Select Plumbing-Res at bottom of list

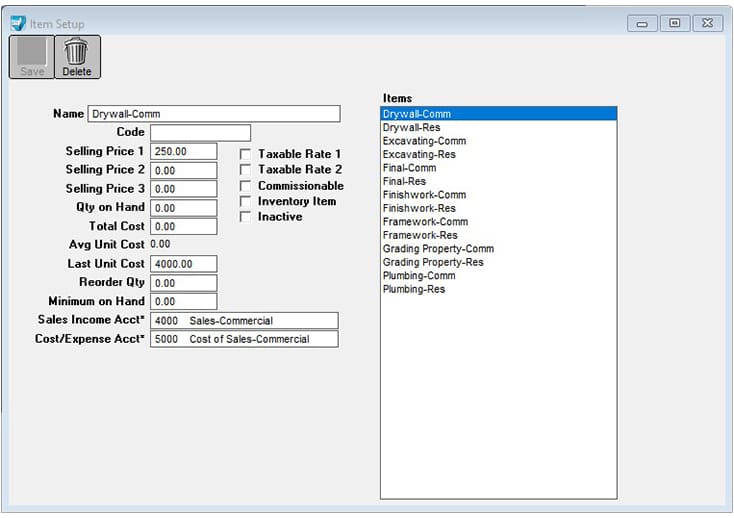pyautogui.click(x=414, y=289)
